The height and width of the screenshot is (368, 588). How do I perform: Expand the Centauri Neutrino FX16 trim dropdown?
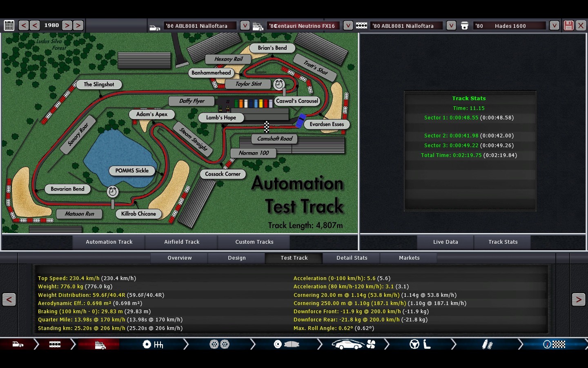coord(348,25)
